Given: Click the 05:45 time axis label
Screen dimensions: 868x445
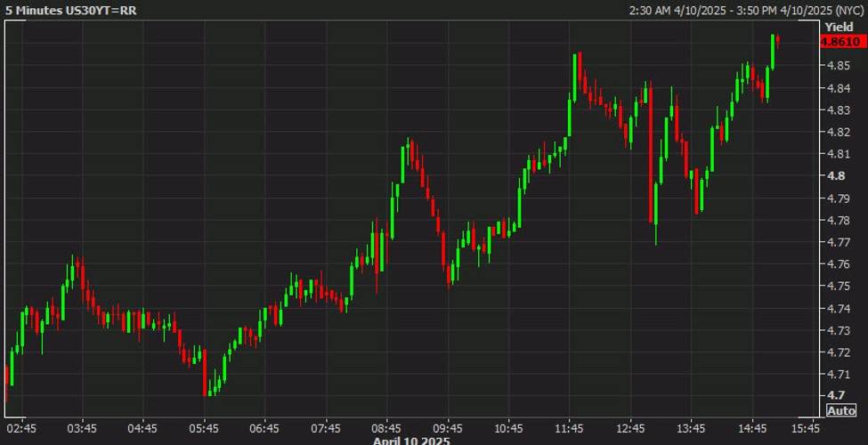Looking at the screenshot, I should coord(205,427).
